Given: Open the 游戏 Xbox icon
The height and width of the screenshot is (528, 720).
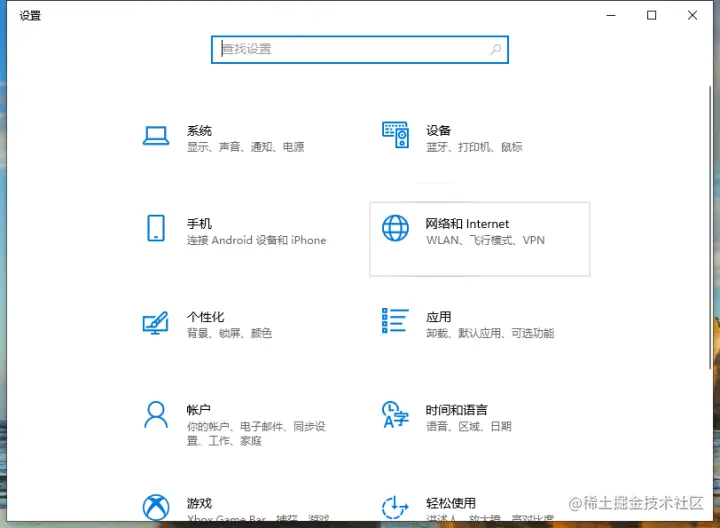Looking at the screenshot, I should (156, 507).
